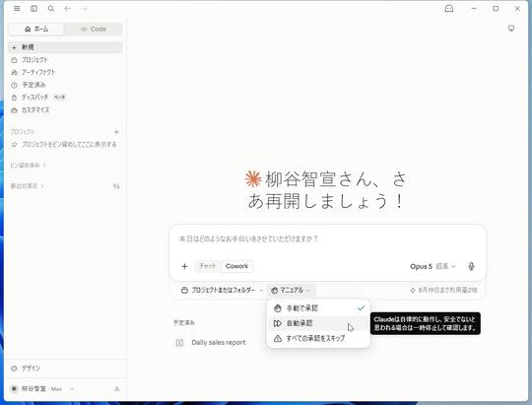532x405 pixels.
Task: Open the recent items filter icon
Action: coord(116,186)
